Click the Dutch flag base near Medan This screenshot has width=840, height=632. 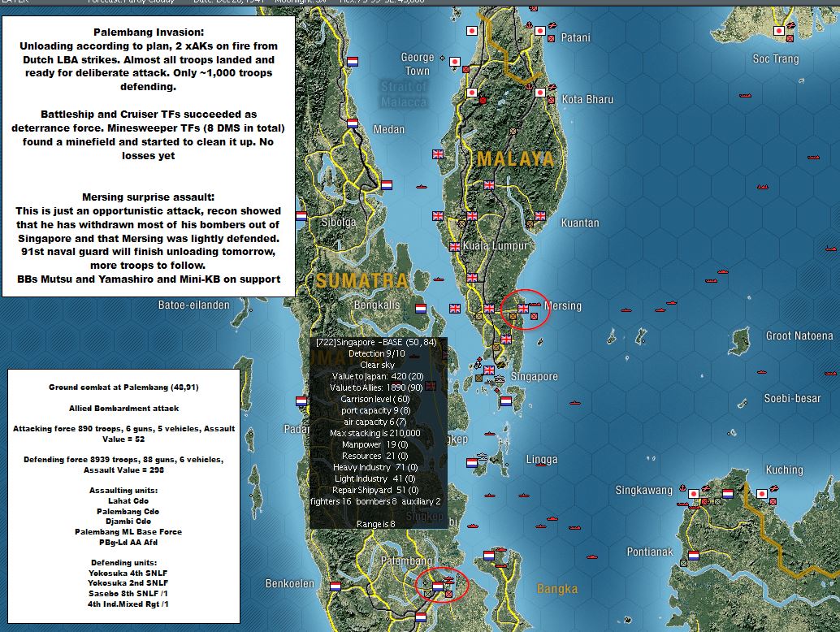[353, 123]
